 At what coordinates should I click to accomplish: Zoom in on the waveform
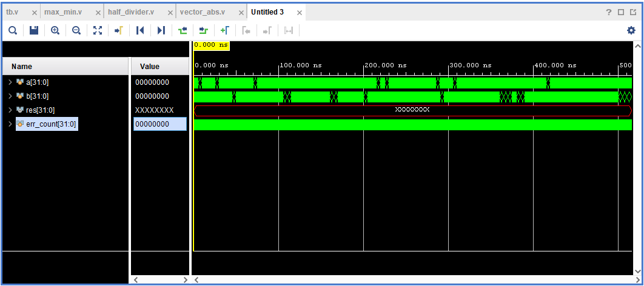pos(55,30)
